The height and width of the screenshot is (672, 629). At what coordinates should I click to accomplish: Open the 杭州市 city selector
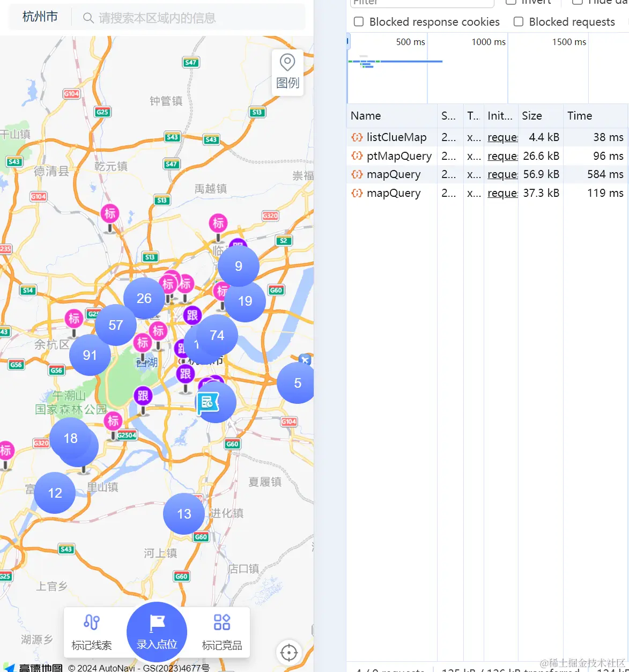tap(39, 16)
